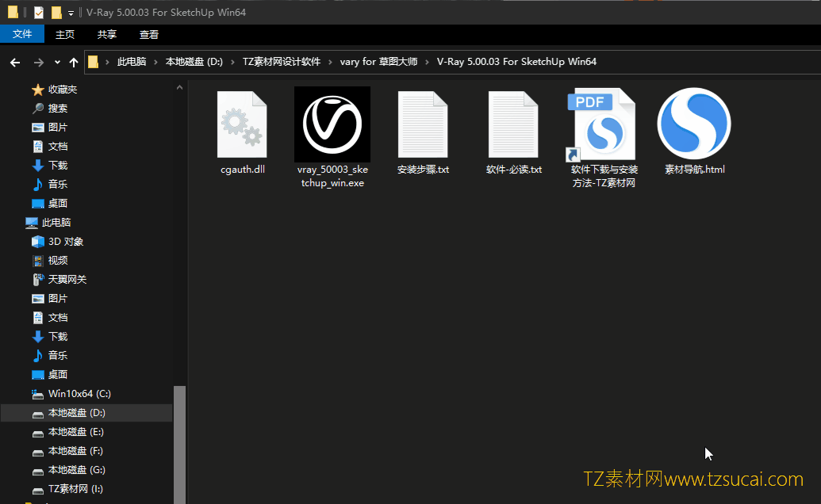Click navigation pane scroll up arrow
This screenshot has width=821, height=504.
tap(179, 87)
